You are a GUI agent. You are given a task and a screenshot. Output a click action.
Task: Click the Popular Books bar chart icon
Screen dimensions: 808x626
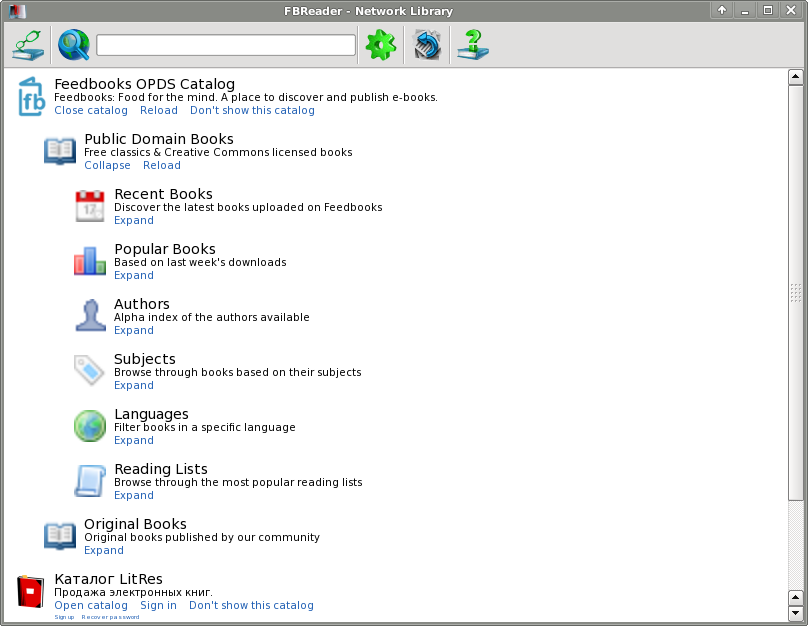pos(90,261)
